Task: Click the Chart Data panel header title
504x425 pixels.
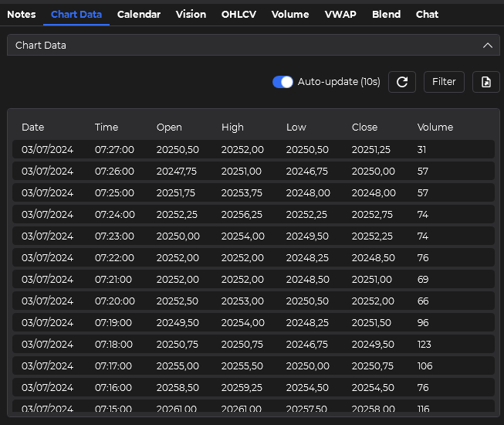Action: pos(41,46)
